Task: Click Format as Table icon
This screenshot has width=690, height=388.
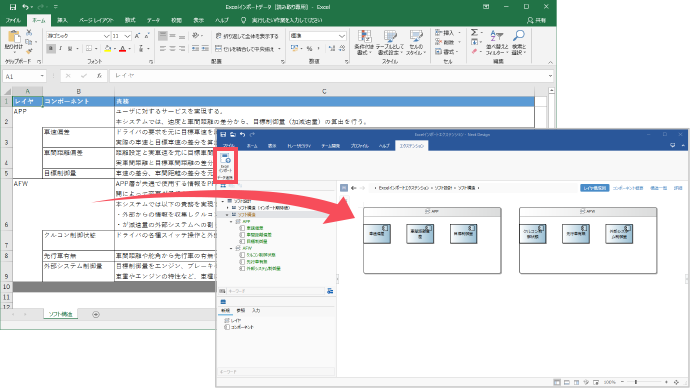Action: 389,43
